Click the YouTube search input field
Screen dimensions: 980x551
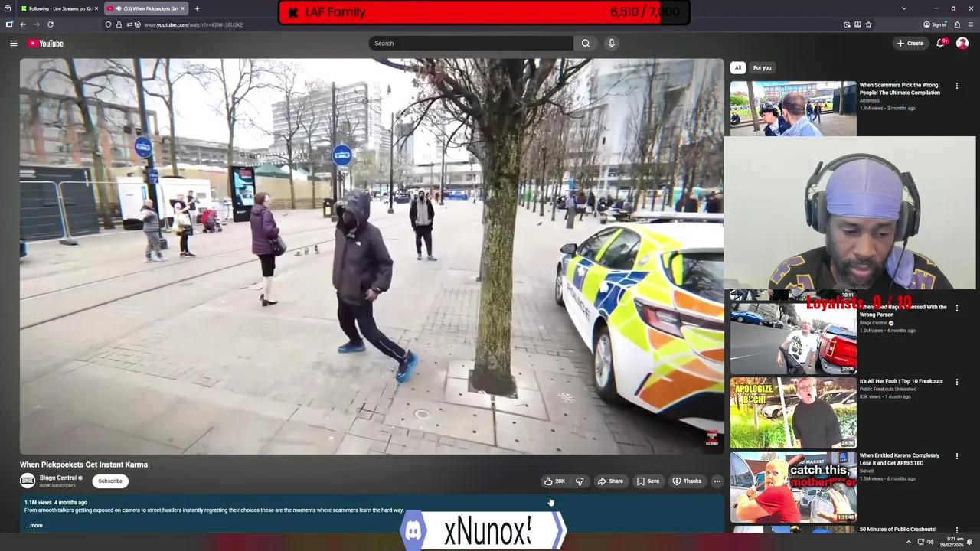tap(471, 44)
